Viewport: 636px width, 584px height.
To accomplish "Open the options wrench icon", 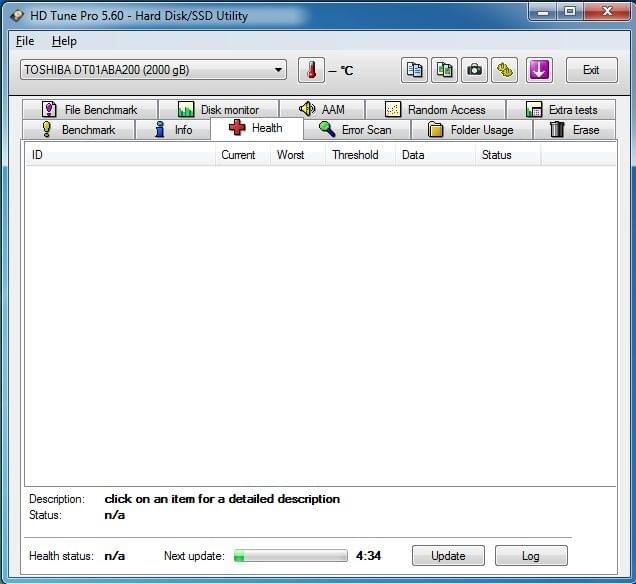I will (505, 70).
